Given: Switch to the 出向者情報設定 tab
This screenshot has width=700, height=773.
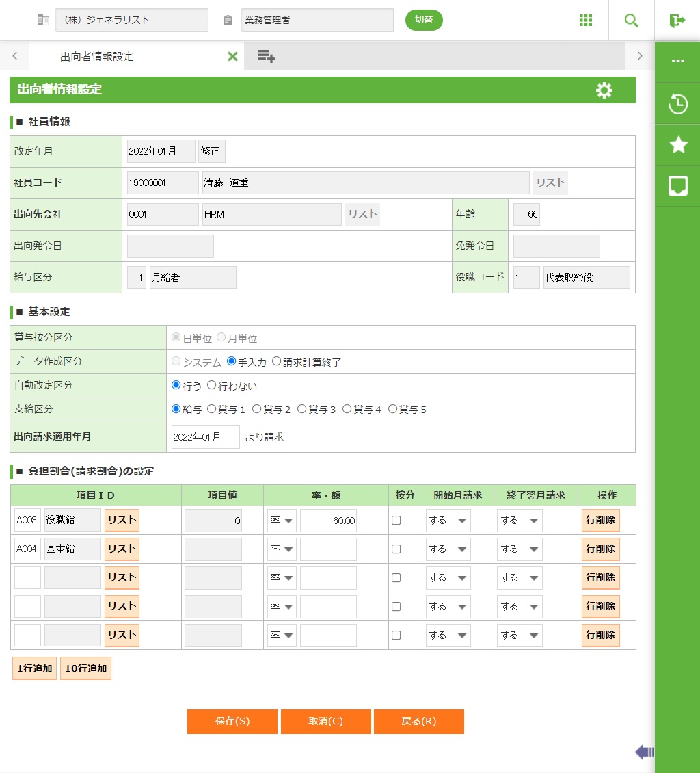Looking at the screenshot, I should (x=97, y=57).
